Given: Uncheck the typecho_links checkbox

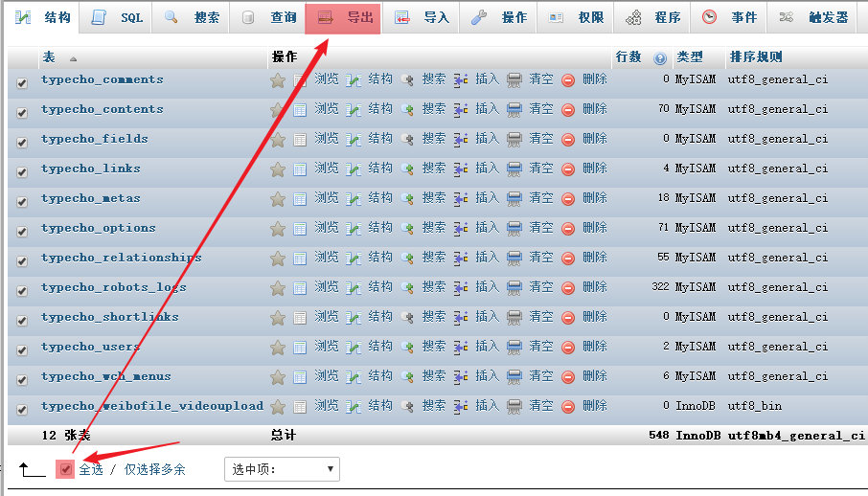Looking at the screenshot, I should tap(22, 172).
